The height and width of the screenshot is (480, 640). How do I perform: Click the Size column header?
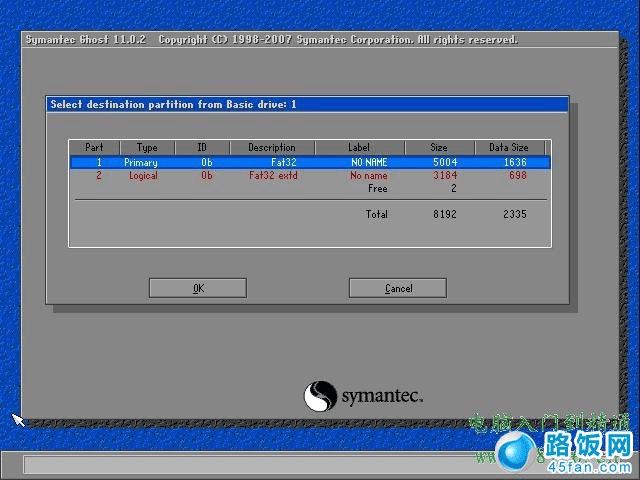point(439,147)
